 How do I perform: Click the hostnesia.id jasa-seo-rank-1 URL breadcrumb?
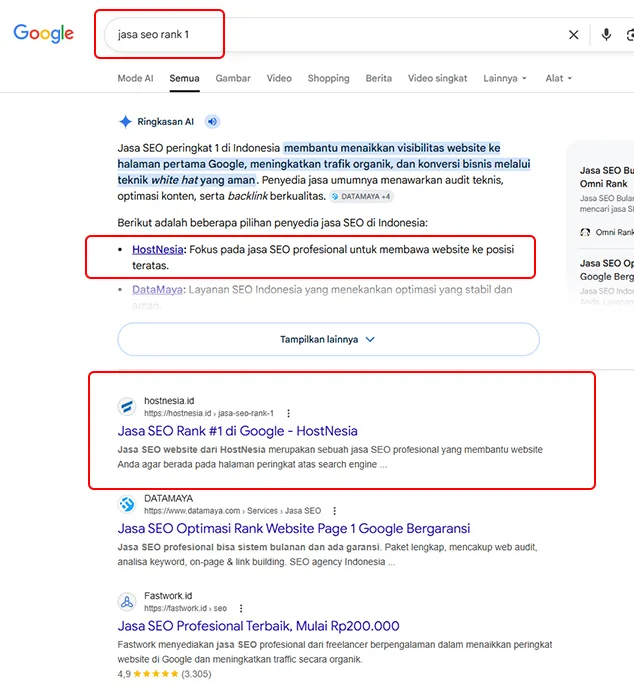click(209, 413)
